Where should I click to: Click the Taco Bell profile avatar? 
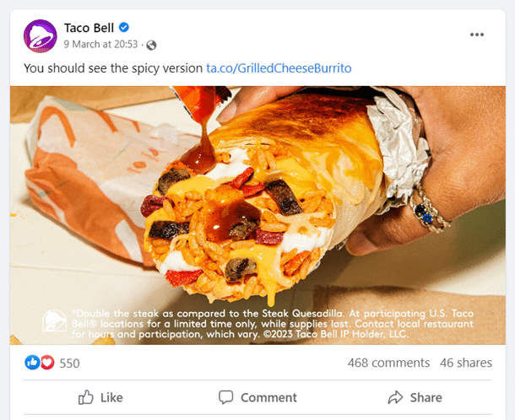[40, 36]
